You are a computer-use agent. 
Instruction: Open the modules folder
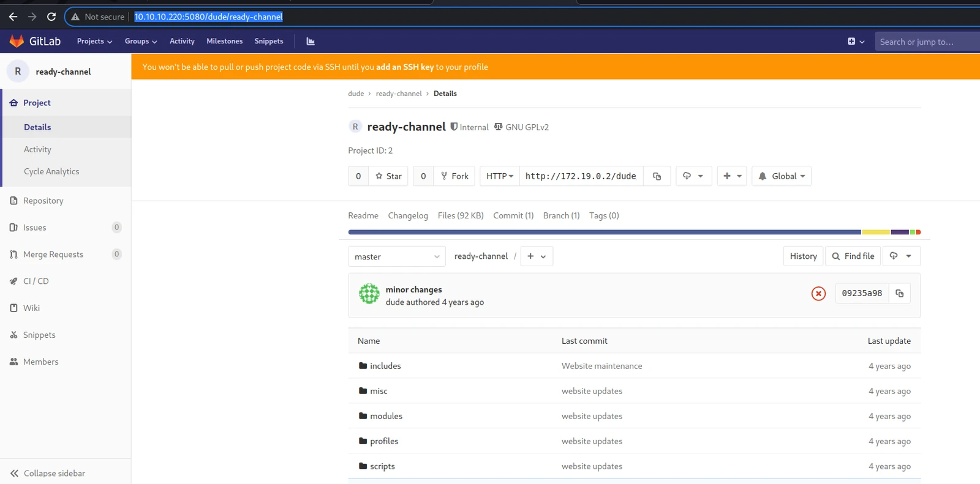pos(386,416)
